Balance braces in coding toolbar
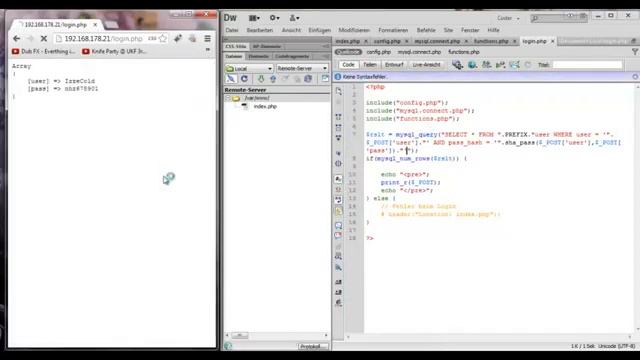The image size is (640, 360). point(338,164)
